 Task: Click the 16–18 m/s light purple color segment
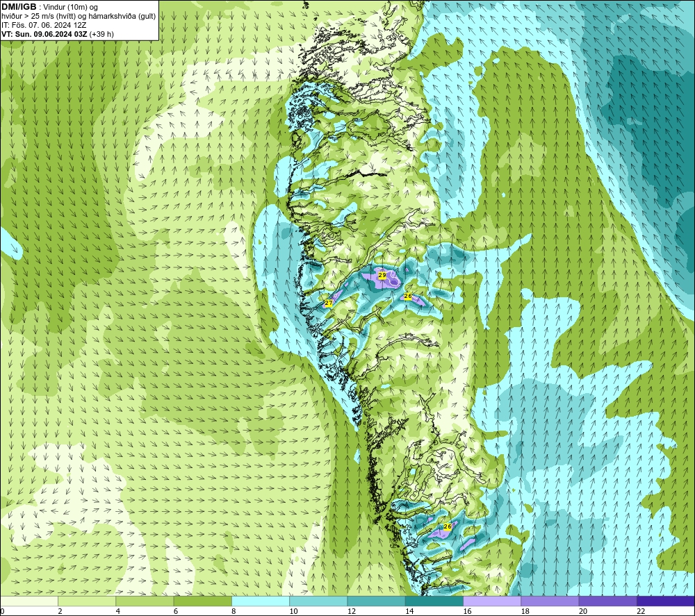pos(492,601)
